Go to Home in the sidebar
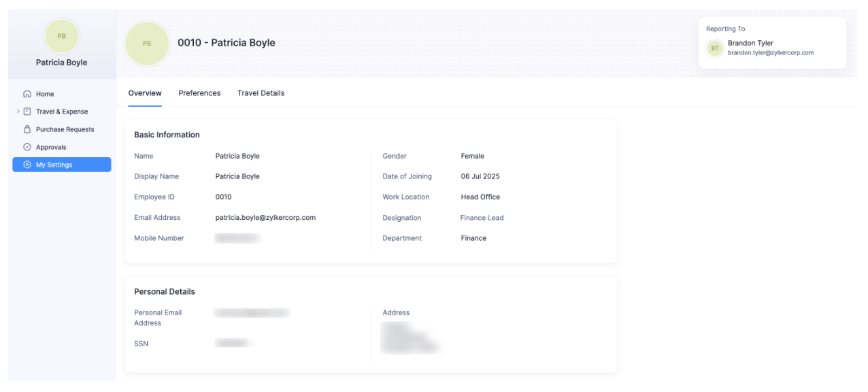 (45, 94)
